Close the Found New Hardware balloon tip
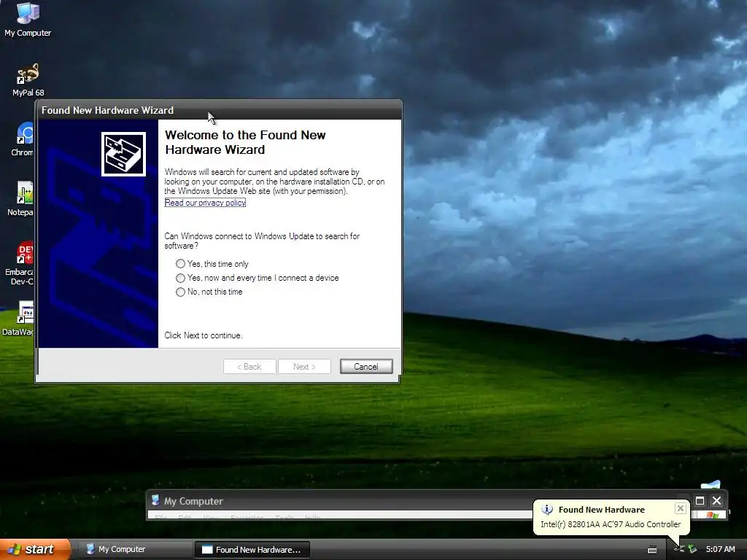This screenshot has height=560, width=747. (681, 508)
